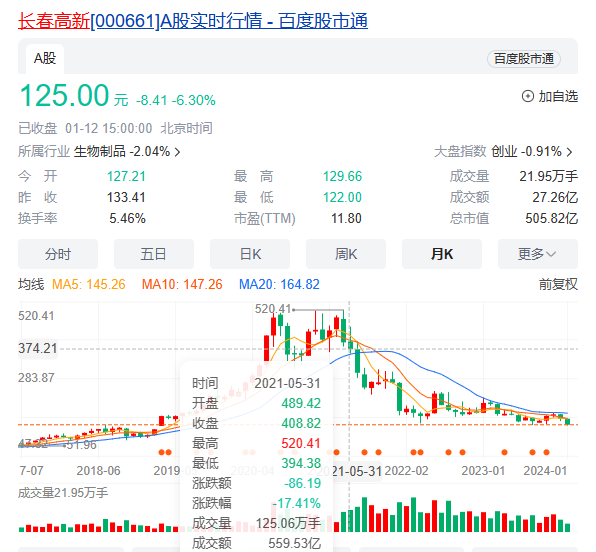This screenshot has width=596, height=552.
Task: Click the 换手率 value 5.46%
Action: tap(127, 219)
